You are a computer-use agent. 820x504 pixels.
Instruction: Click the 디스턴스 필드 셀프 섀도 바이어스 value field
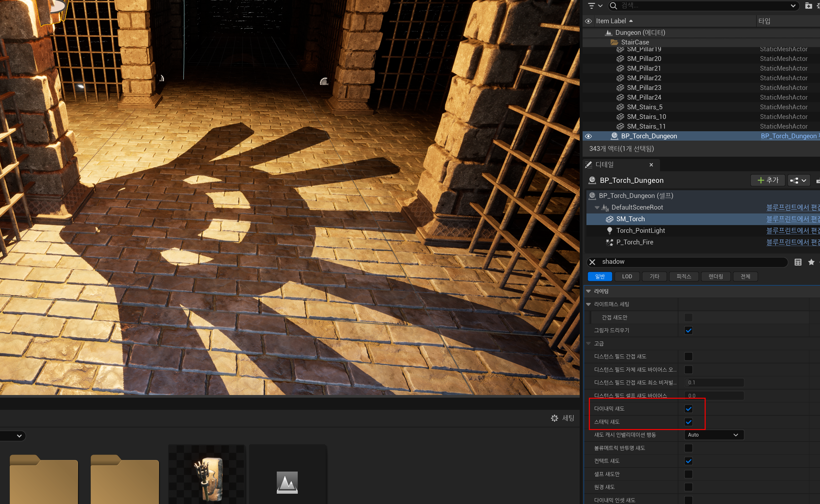coord(714,396)
